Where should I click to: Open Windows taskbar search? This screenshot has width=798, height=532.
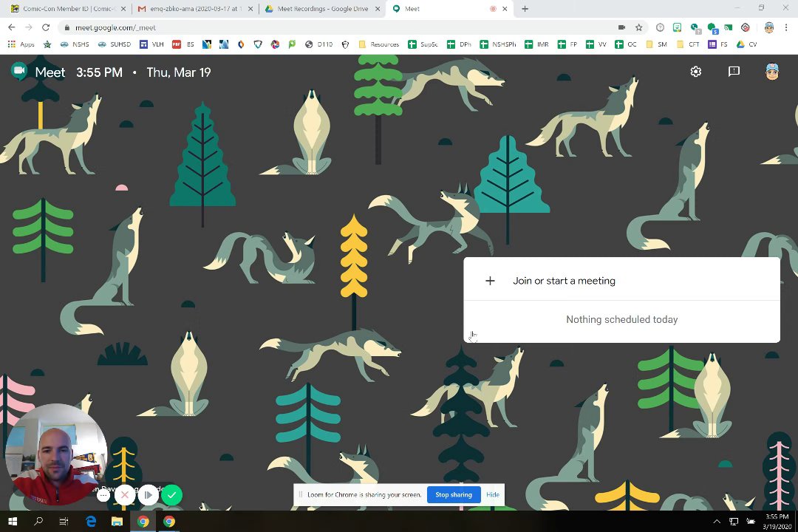click(x=38, y=522)
